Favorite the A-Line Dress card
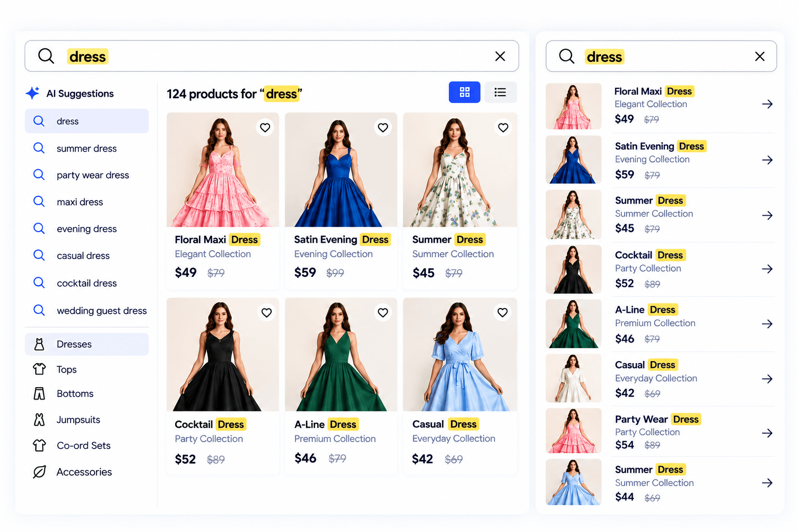This screenshot has width=798, height=532. pyautogui.click(x=383, y=312)
